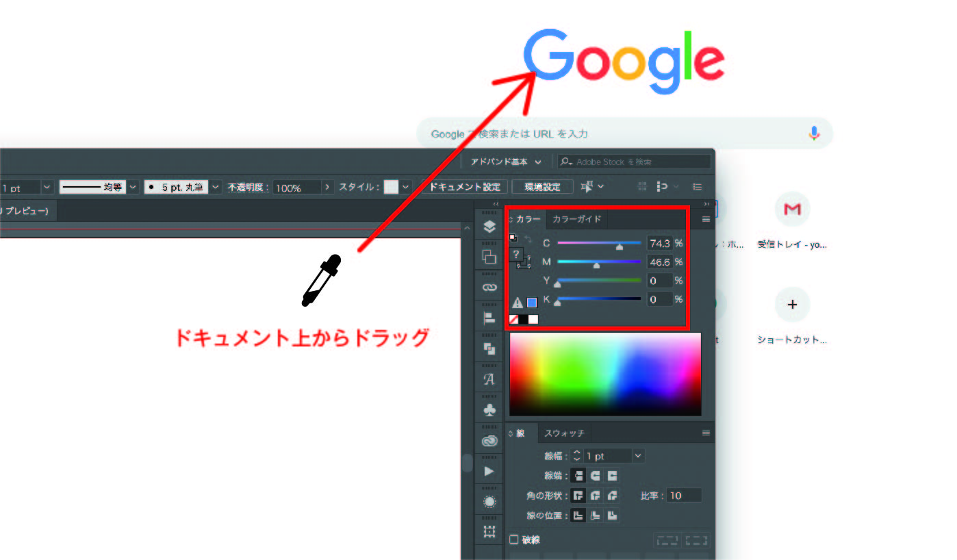
Task: Select the projecting cap stroke end
Action: [x=613, y=475]
